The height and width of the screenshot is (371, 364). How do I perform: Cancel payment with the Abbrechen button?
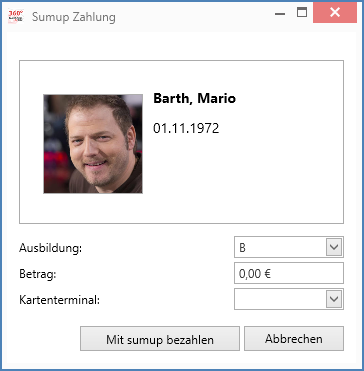(x=294, y=339)
